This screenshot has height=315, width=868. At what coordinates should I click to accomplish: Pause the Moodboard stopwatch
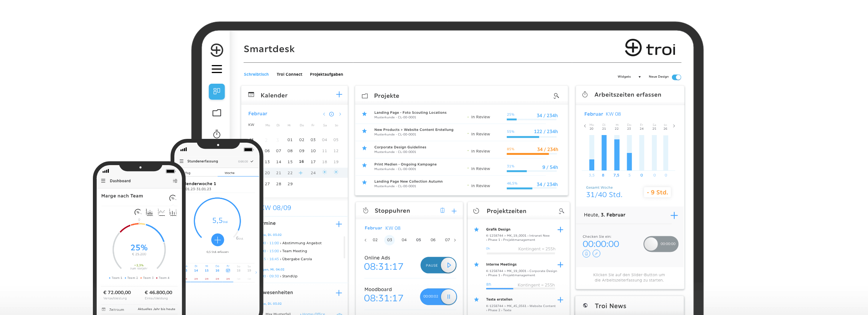tap(448, 297)
